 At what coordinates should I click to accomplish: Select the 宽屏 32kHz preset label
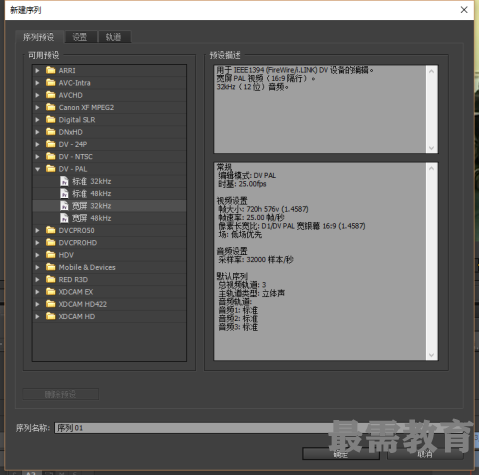point(92,206)
